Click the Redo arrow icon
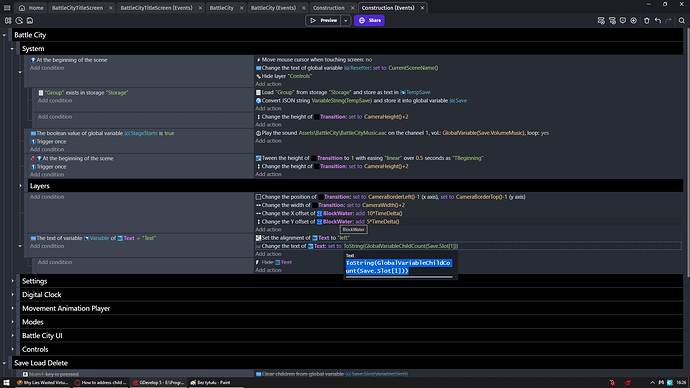The height and width of the screenshot is (388, 690). pyautogui.click(x=668, y=20)
